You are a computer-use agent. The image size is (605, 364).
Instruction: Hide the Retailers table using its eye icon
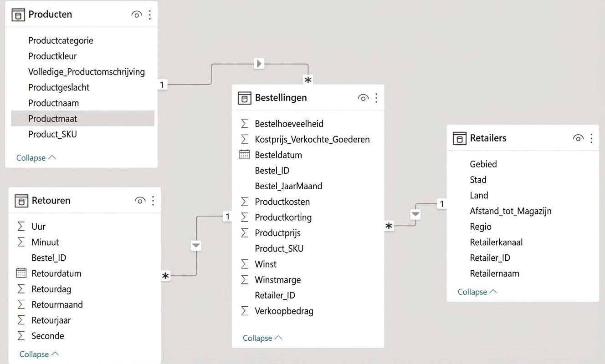578,138
